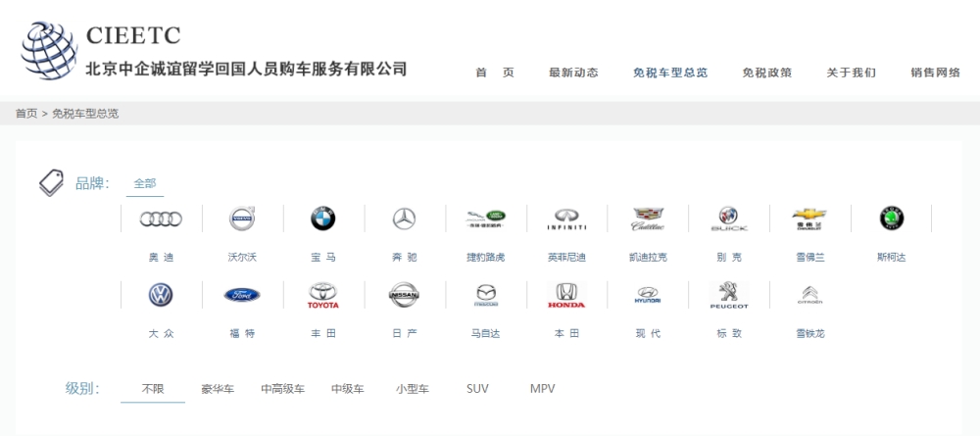Filter by 豪华车 level

pos(218,389)
